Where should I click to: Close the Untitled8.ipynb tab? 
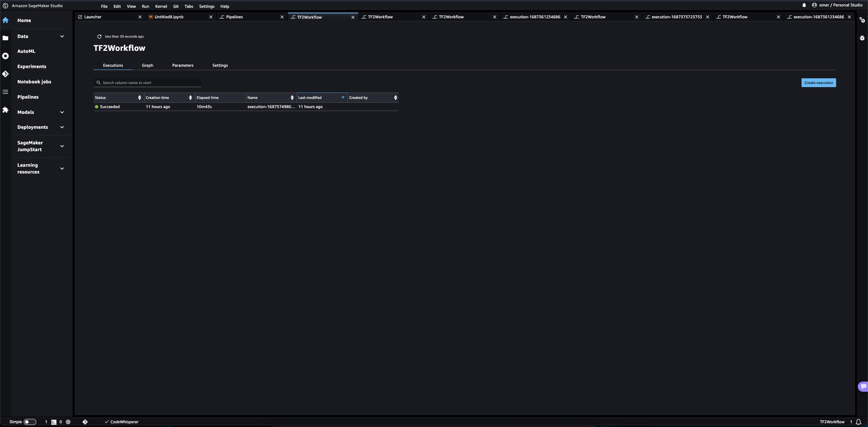click(x=211, y=17)
